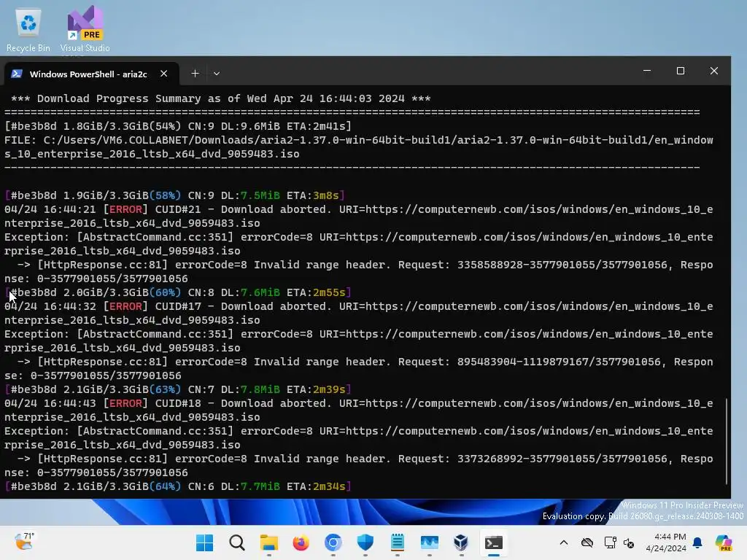Screen dimensions: 747x560
Task: Switch to the VirtualBox cube taskbar icon
Action: pyautogui.click(x=461, y=542)
